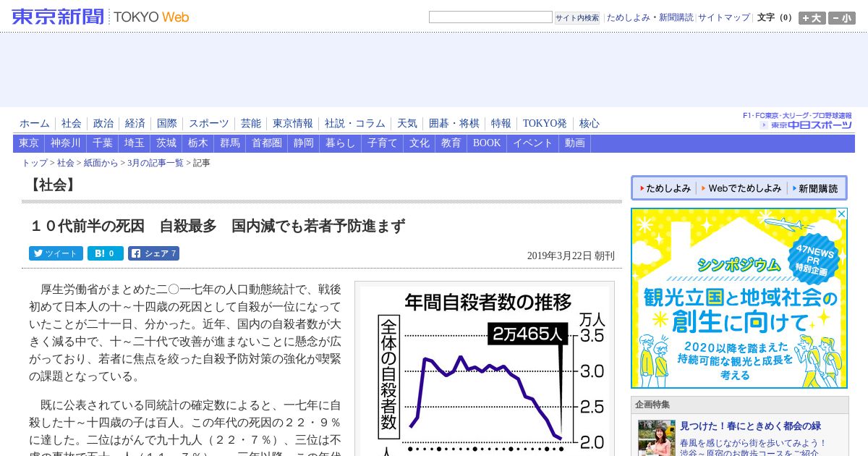The width and height of the screenshot is (868, 456).
Task: Open 核心 in the main menu
Action: tap(590, 124)
